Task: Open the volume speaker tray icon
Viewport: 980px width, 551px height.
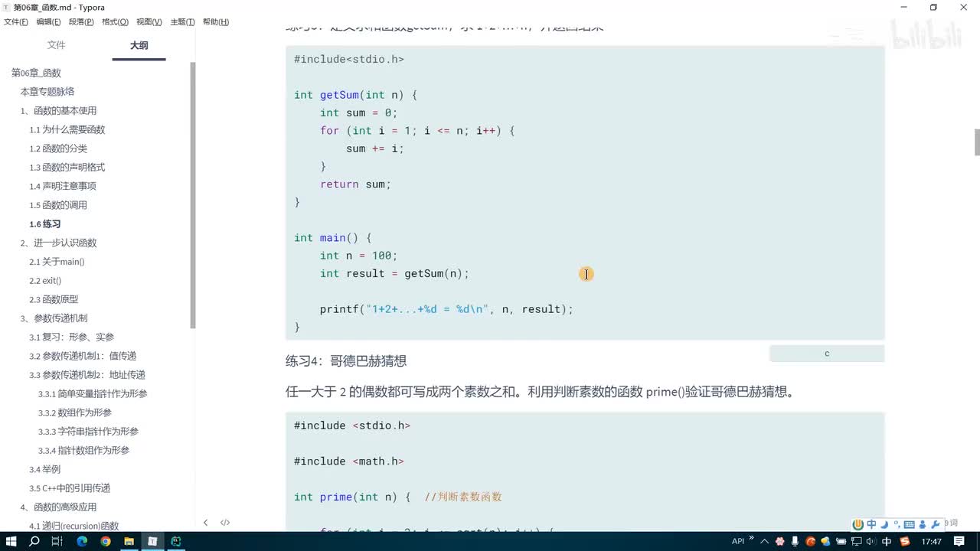Action: [871, 541]
